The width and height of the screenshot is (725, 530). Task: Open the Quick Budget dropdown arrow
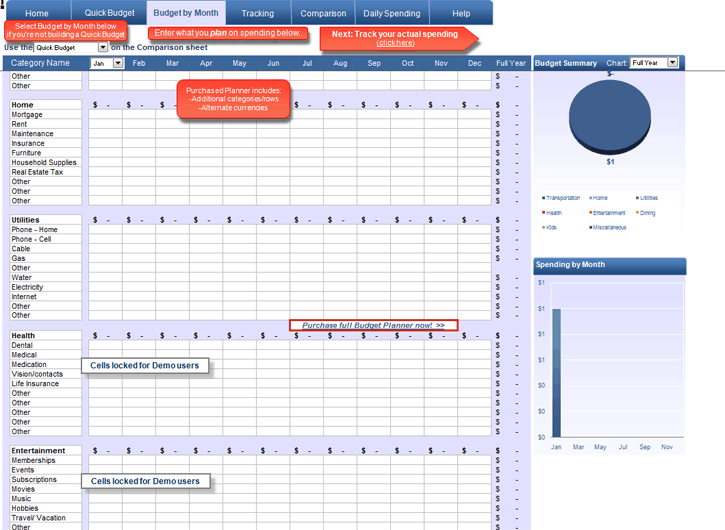[x=103, y=47]
